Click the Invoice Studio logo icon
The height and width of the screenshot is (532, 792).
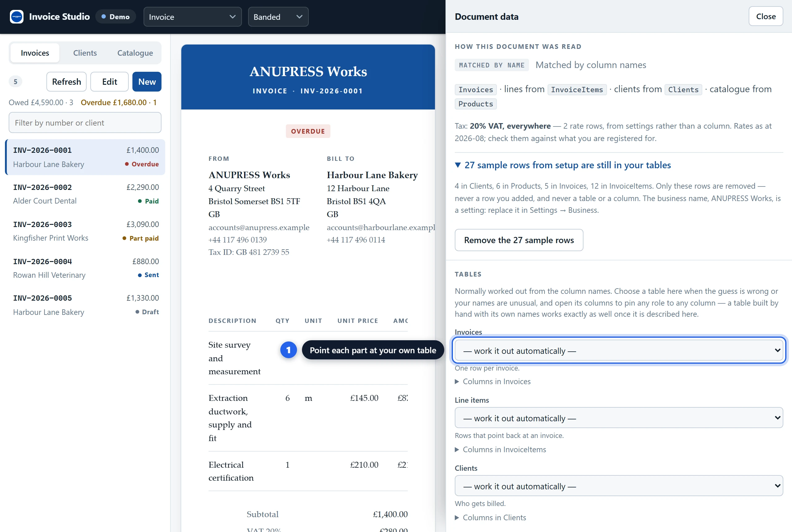tap(17, 17)
